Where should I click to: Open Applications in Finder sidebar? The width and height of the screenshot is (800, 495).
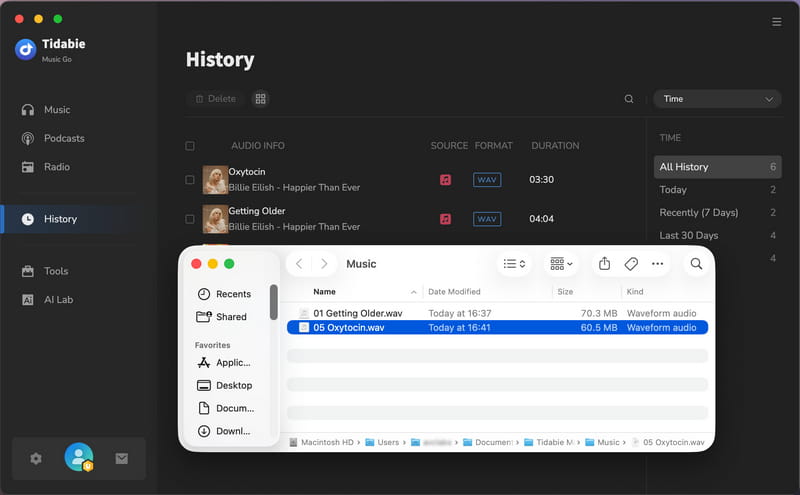[224, 363]
